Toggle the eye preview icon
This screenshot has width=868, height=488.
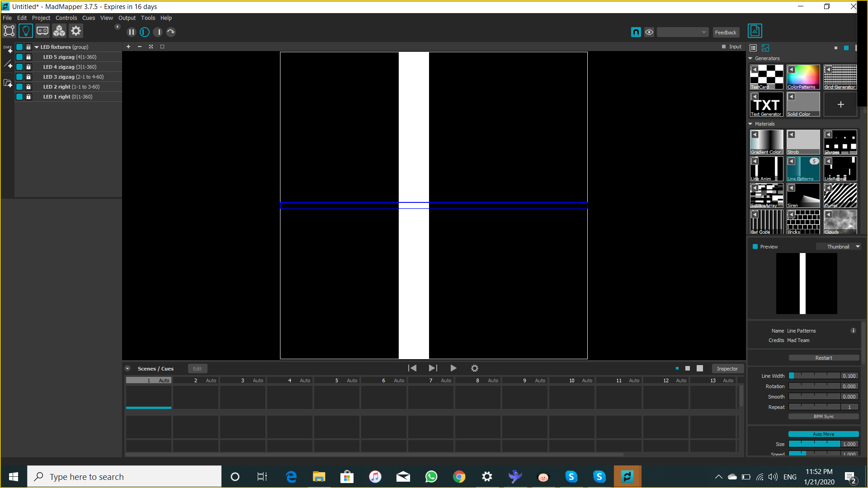(x=649, y=32)
